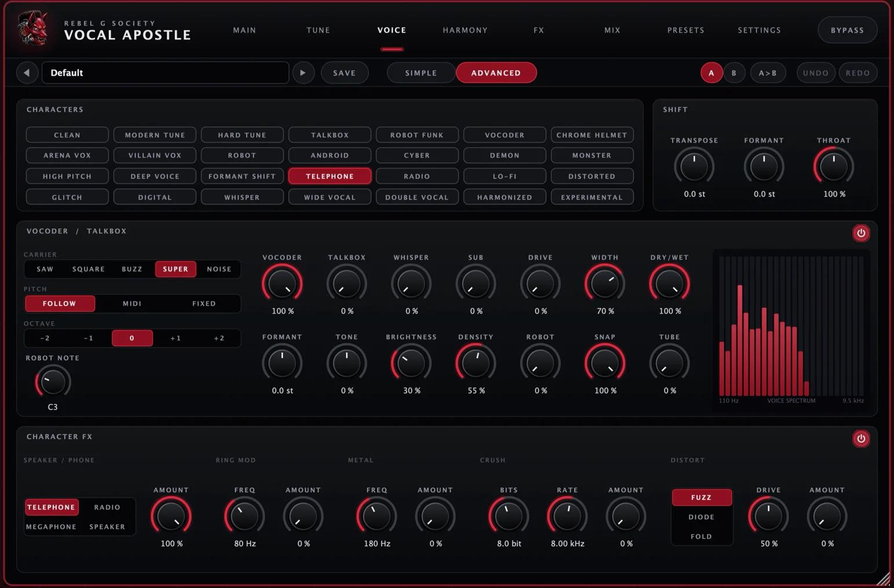Pick the WHISPER character
Image resolution: width=894 pixels, height=588 pixels.
click(x=242, y=197)
